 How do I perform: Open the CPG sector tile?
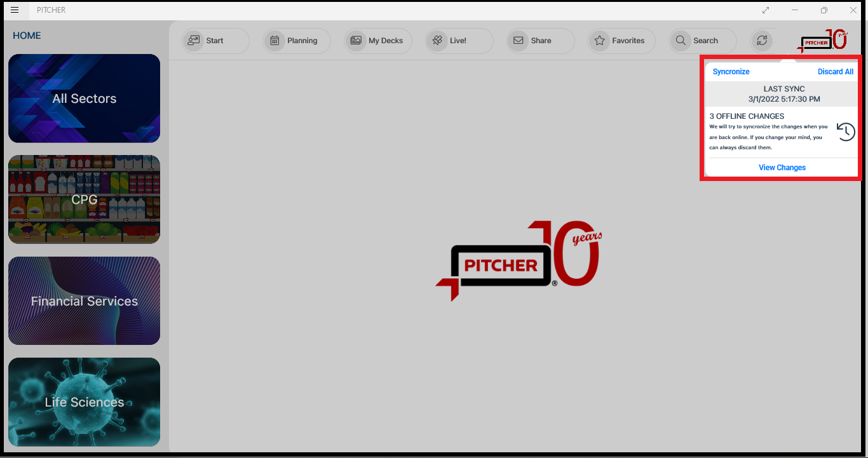[84, 199]
